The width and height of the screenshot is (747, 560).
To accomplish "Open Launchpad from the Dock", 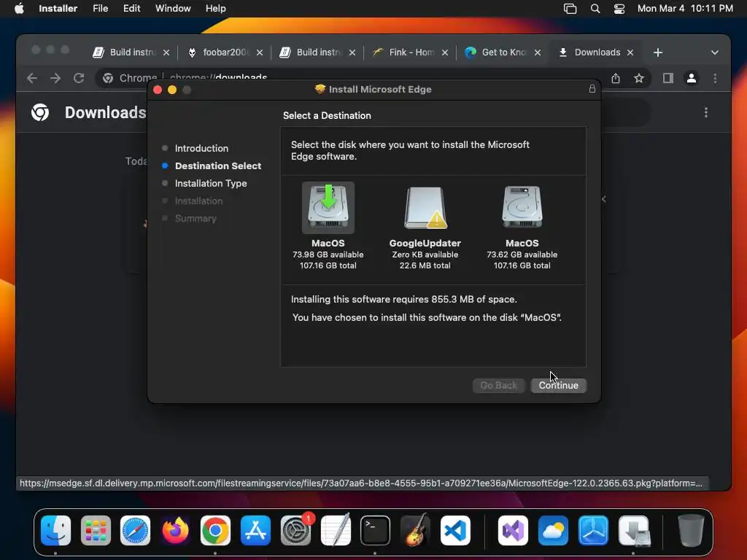I will pyautogui.click(x=96, y=530).
